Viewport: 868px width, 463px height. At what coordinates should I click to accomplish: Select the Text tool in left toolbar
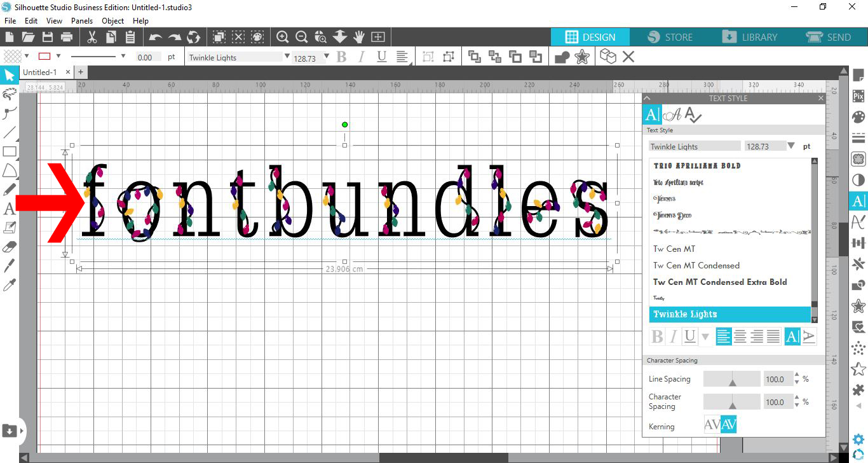(x=10, y=208)
